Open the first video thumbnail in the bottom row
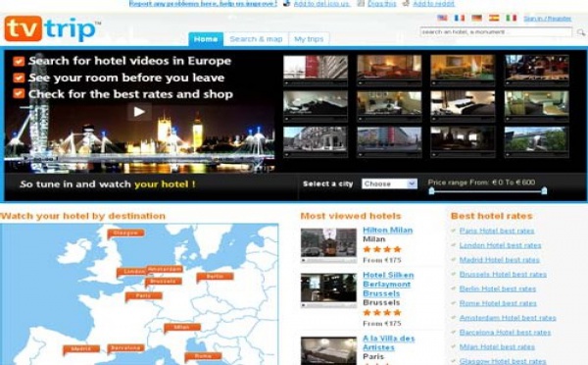The height and width of the screenshot is (365, 588). tap(316, 142)
